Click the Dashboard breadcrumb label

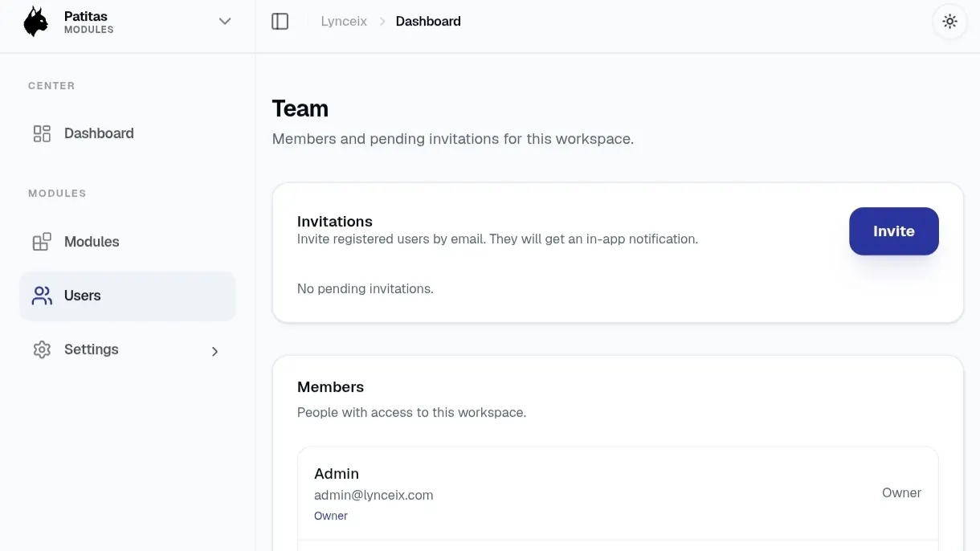[x=428, y=22]
